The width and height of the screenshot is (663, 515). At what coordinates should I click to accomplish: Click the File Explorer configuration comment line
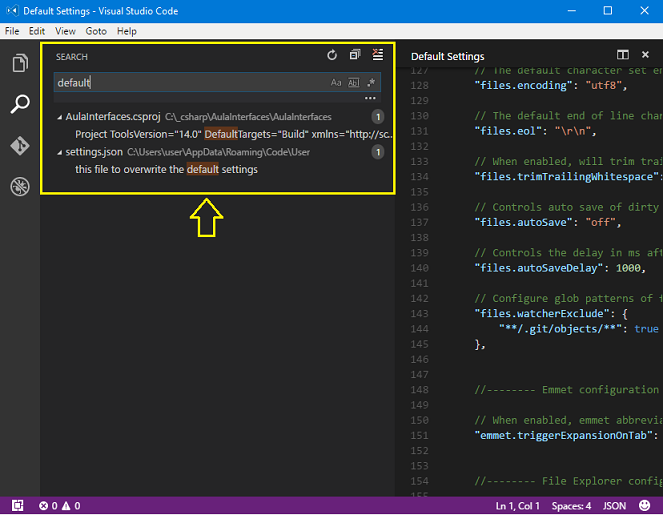pyautogui.click(x=568, y=481)
